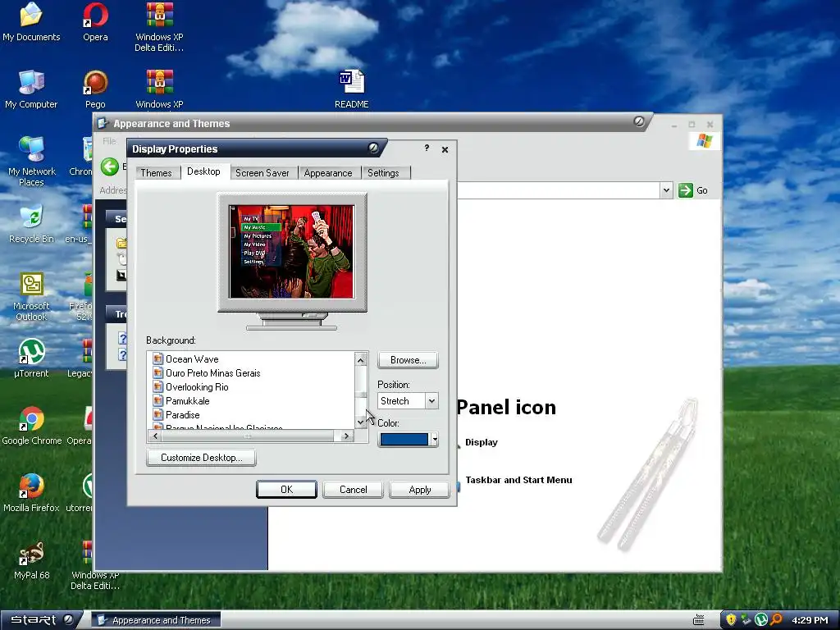Click the monitor wallpaper preview
The width and height of the screenshot is (840, 630).
point(291,251)
